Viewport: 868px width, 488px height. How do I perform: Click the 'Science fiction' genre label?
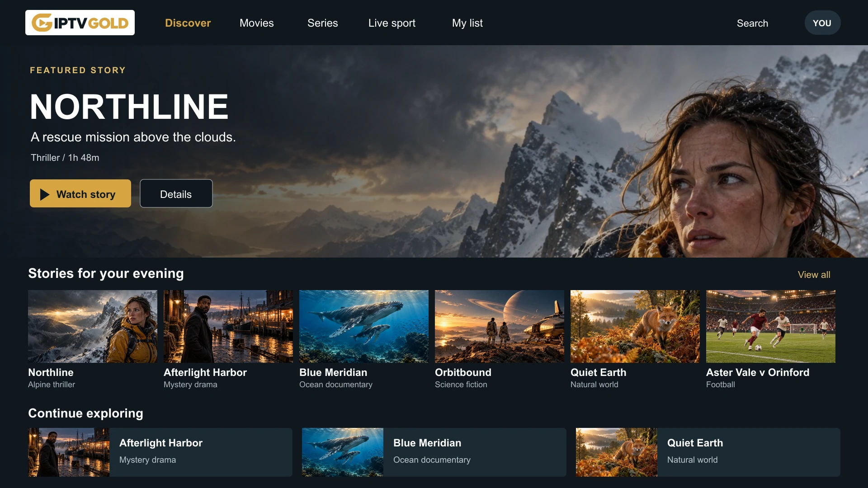tap(461, 385)
